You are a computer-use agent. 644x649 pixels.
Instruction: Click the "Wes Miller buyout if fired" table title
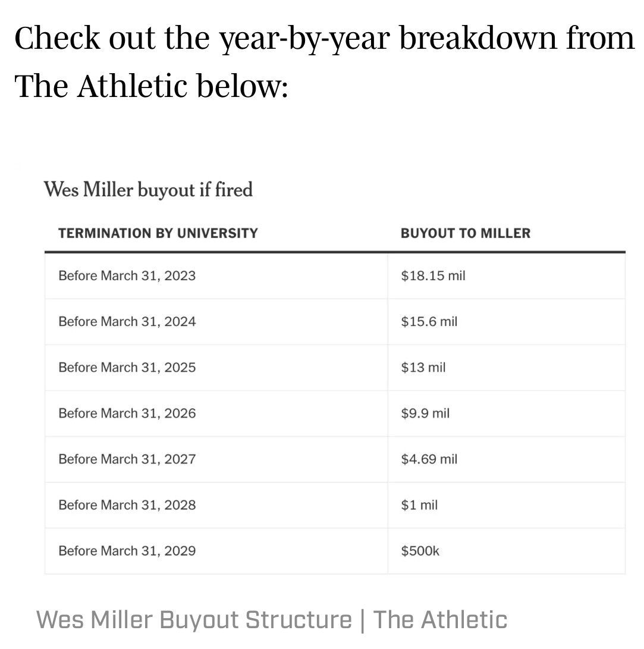click(148, 190)
